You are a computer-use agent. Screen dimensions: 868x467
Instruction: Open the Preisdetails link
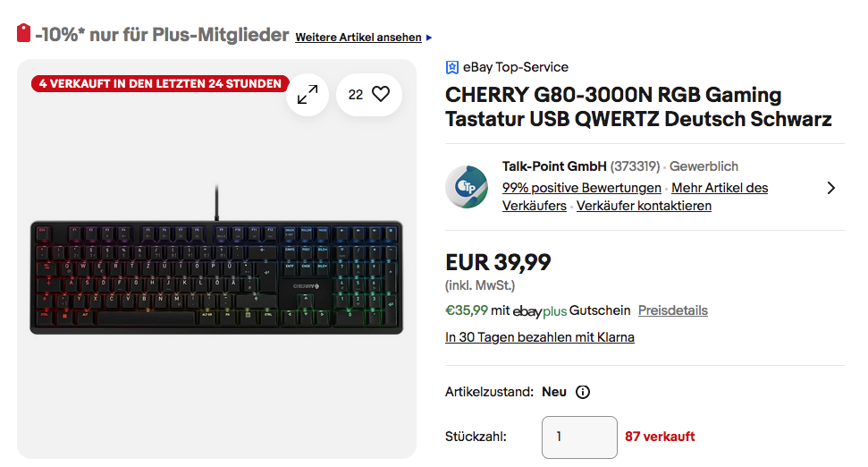click(672, 310)
